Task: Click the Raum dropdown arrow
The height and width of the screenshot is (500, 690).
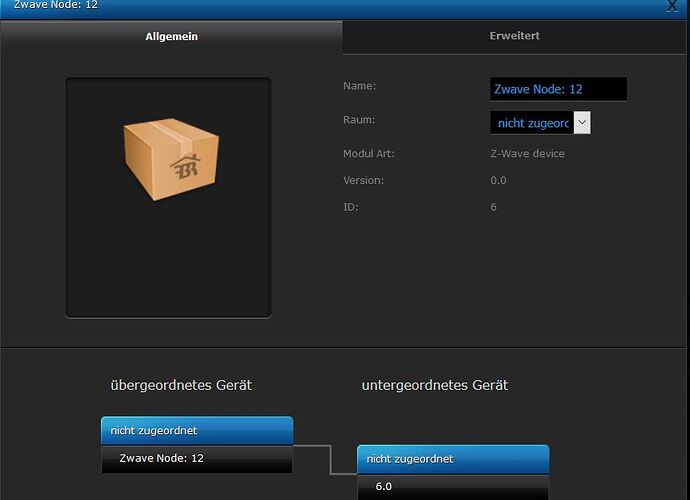Action: click(x=582, y=123)
